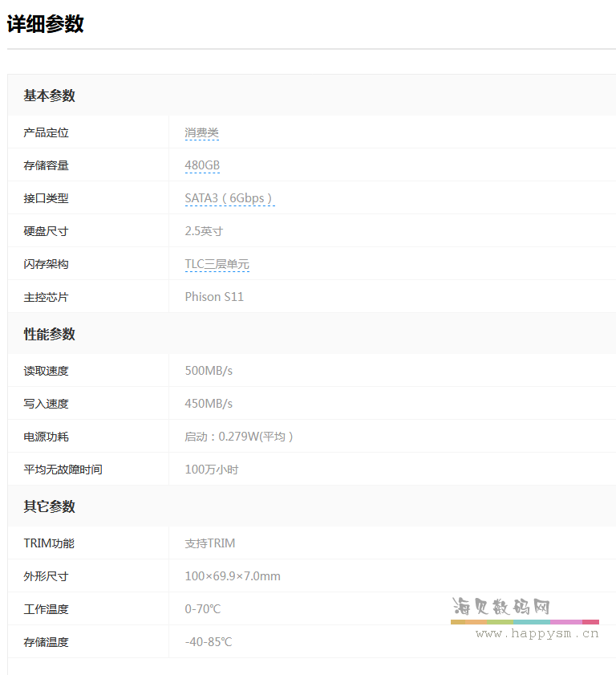Select the 支持TRIM value text
616x675 pixels.
click(210, 543)
